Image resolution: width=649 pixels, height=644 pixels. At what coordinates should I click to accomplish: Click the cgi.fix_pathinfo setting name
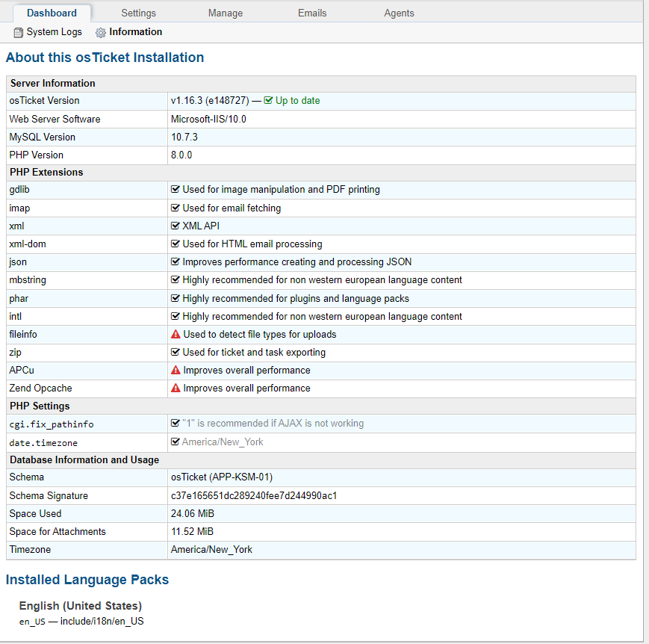point(52,424)
